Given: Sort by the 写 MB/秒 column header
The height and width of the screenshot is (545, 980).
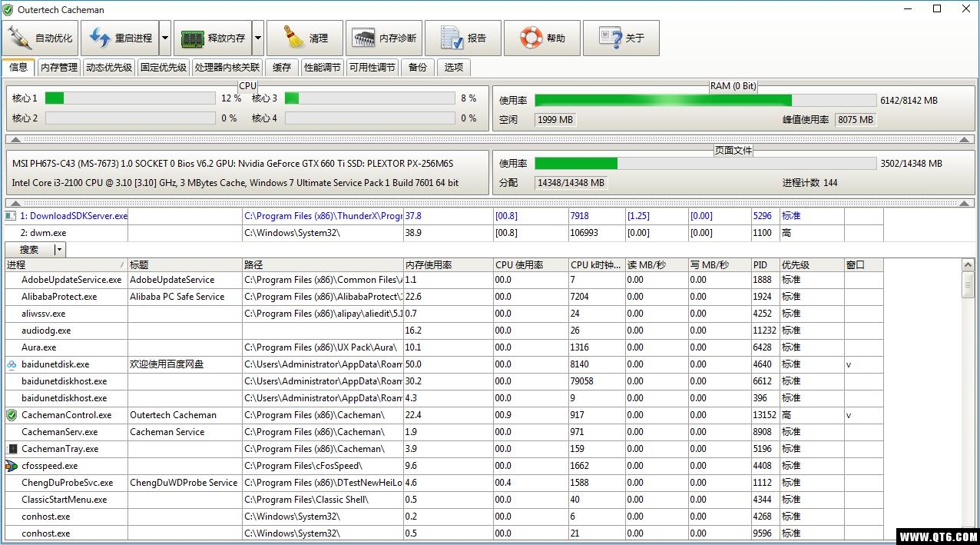Looking at the screenshot, I should click(x=720, y=264).
